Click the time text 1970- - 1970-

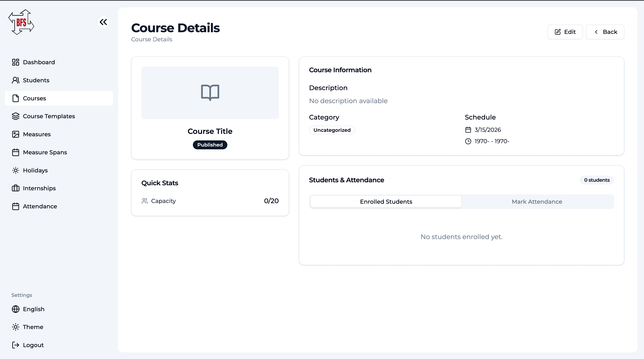(x=492, y=141)
